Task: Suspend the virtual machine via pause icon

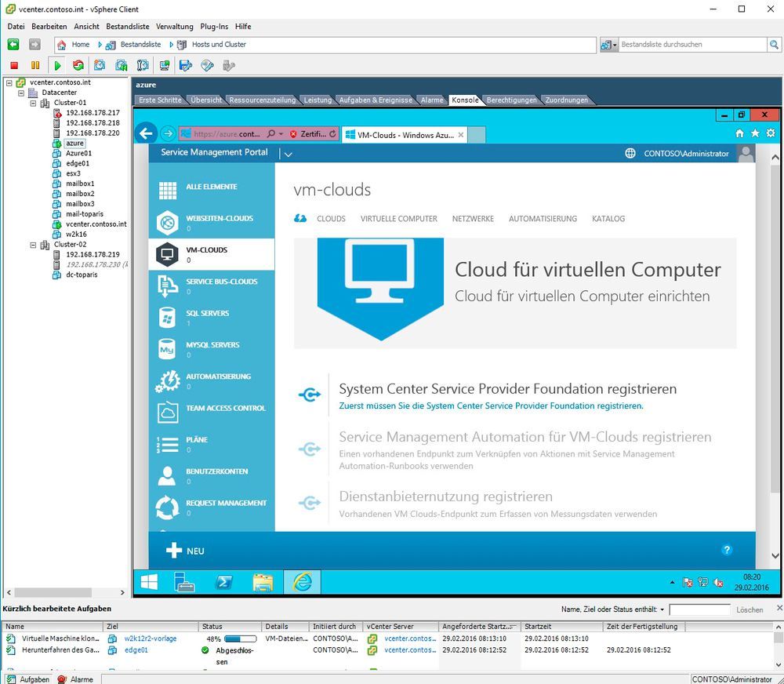Action: pos(34,65)
